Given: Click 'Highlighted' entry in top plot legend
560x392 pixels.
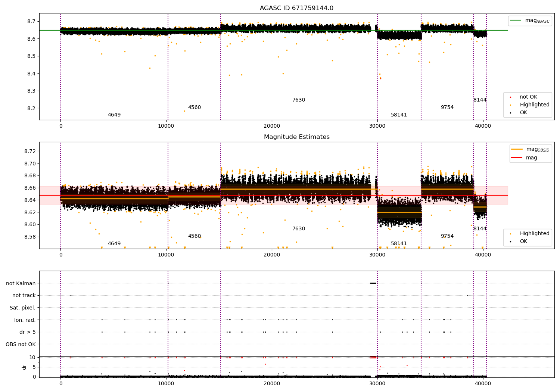Looking at the screenshot, I should pyautogui.click(x=535, y=105).
